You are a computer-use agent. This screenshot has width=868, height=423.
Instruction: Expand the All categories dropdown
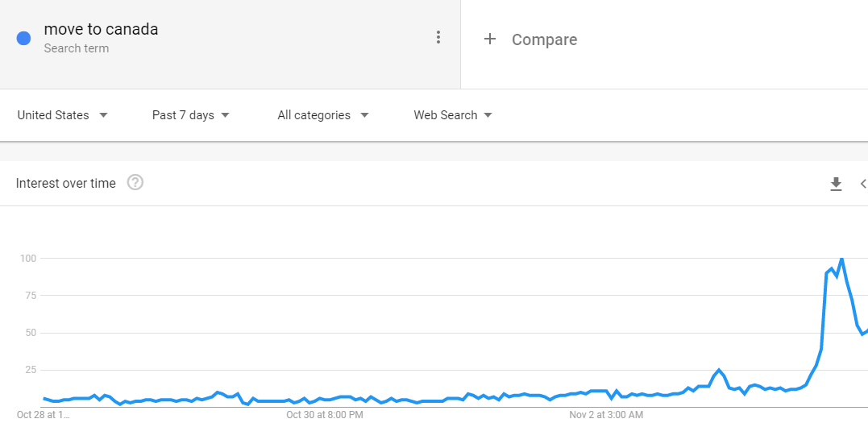coord(322,115)
